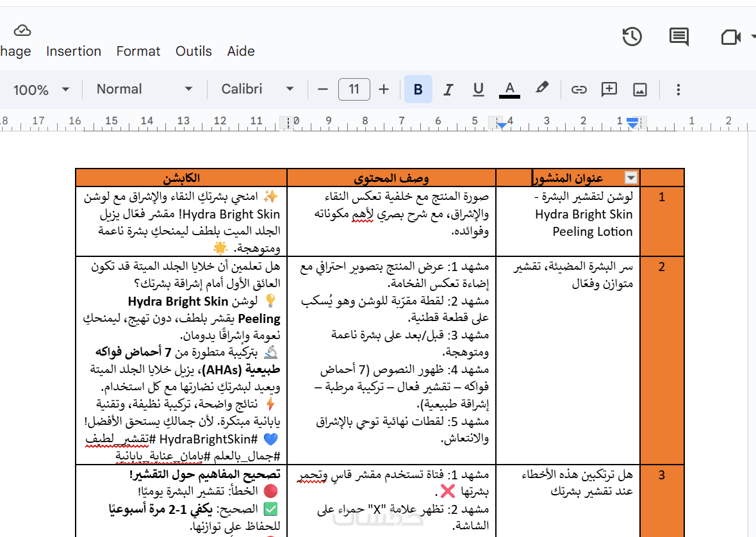This screenshot has height=537, width=756.
Task: Click the left indent marker on ruler
Action: [502, 126]
